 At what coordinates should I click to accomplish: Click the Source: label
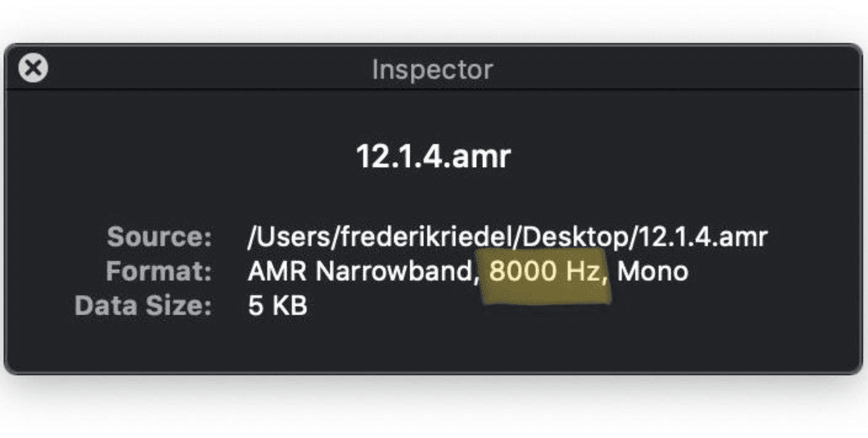pos(160,236)
